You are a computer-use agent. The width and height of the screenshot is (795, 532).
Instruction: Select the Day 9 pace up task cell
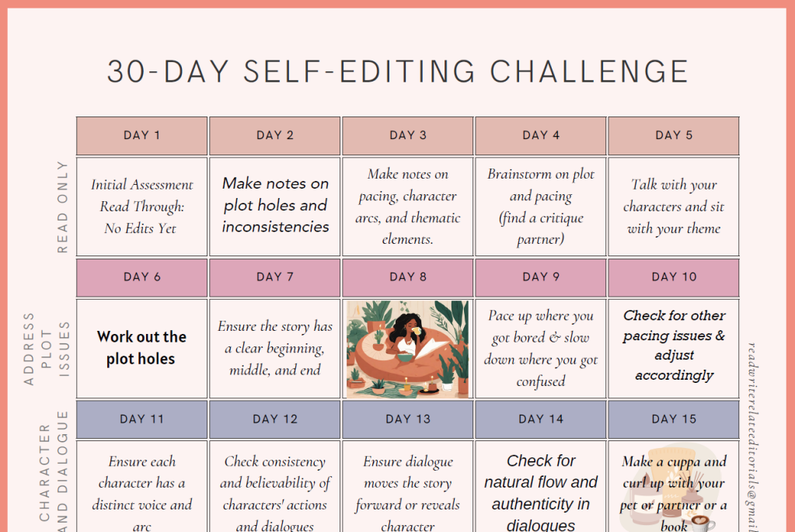(540, 349)
